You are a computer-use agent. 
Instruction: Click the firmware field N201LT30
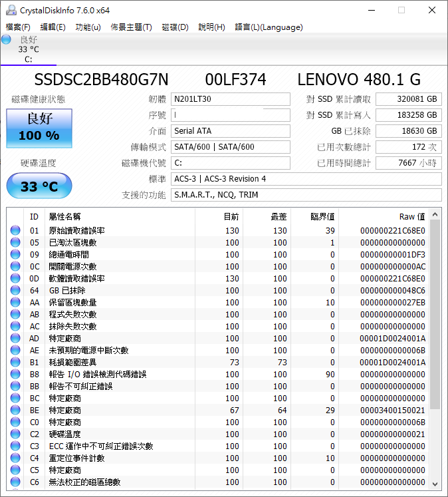(231, 99)
